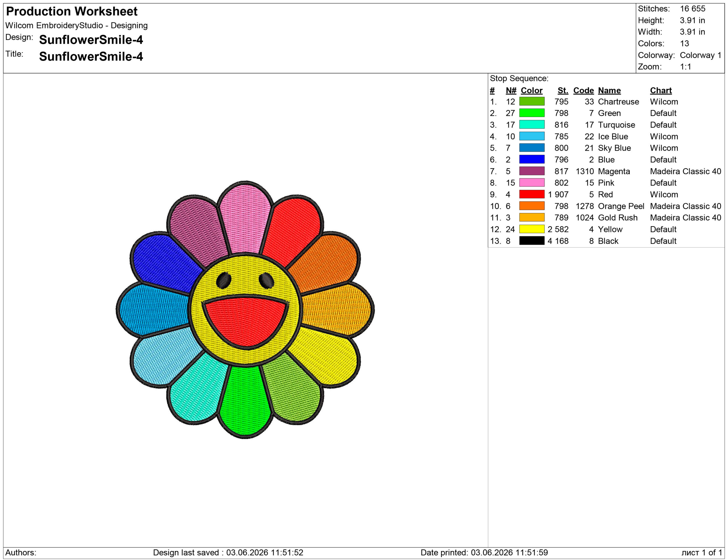
Task: Click 'Madeira Classic 40' in the Gold Rush row
Action: click(x=685, y=217)
